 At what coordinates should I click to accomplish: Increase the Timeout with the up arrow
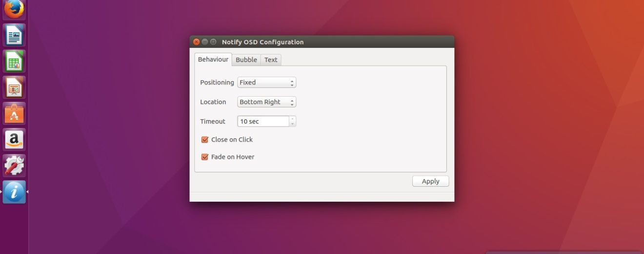point(293,118)
